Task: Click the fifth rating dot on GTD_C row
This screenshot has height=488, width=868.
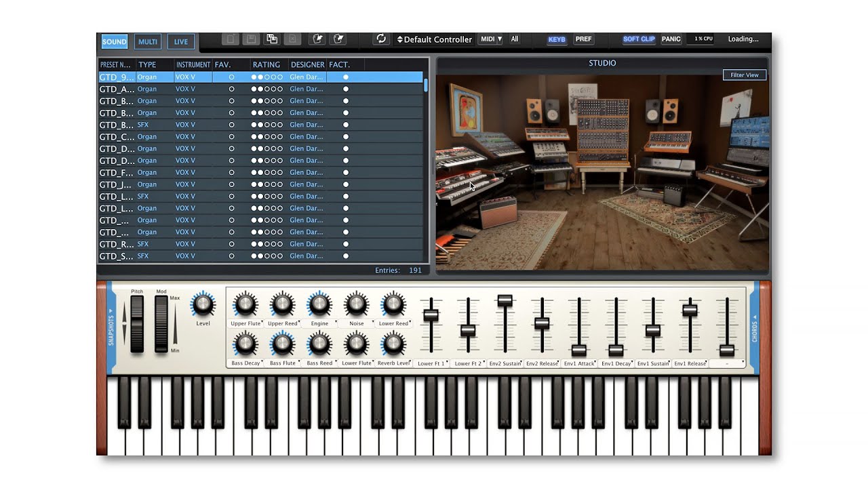Action: pos(280,137)
